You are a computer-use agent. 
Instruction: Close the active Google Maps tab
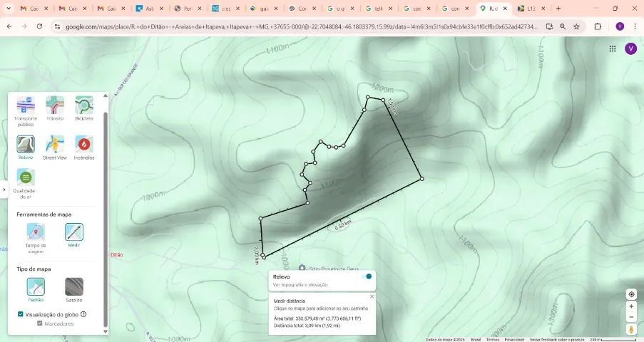[505, 9]
